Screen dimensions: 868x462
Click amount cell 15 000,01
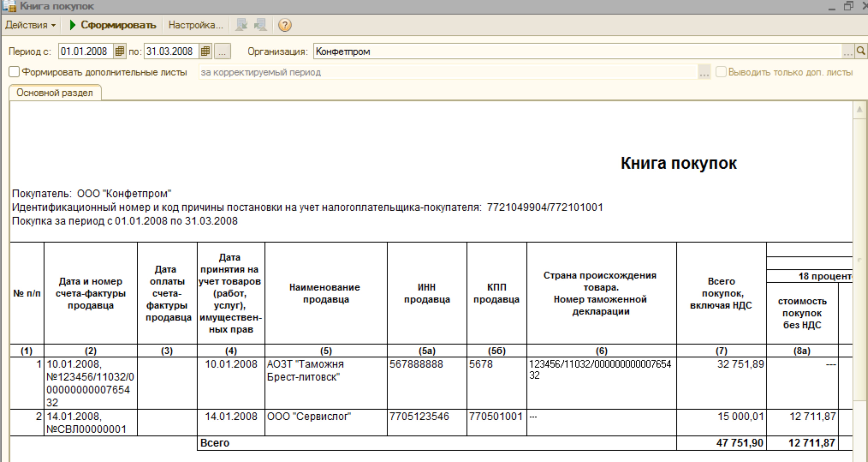721,423
